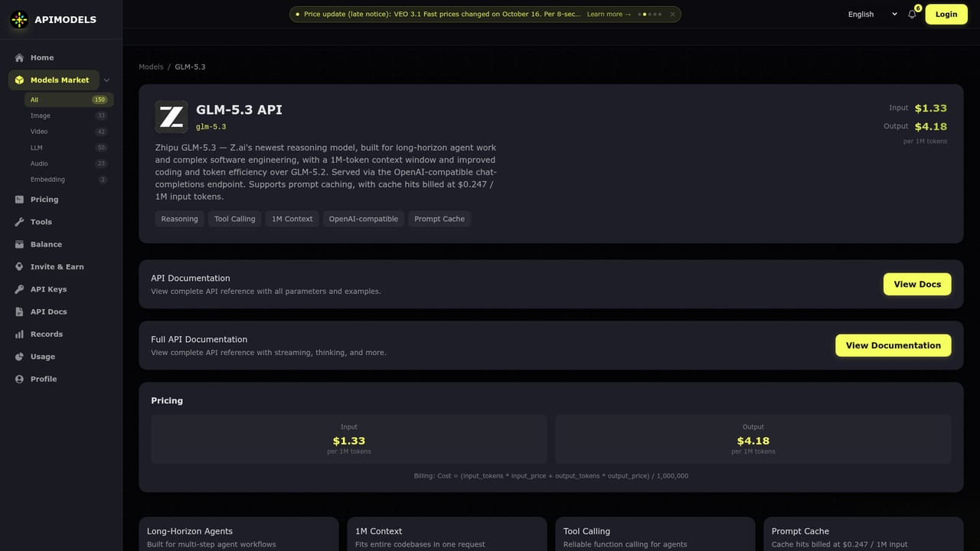Open Records bar-chart icon
Viewport: 980px width, 551px height.
(20, 334)
